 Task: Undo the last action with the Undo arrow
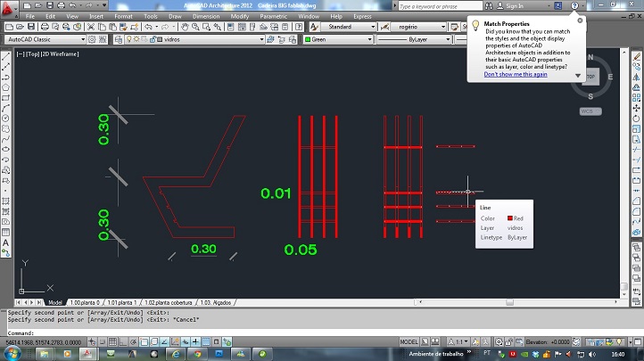coord(148,27)
